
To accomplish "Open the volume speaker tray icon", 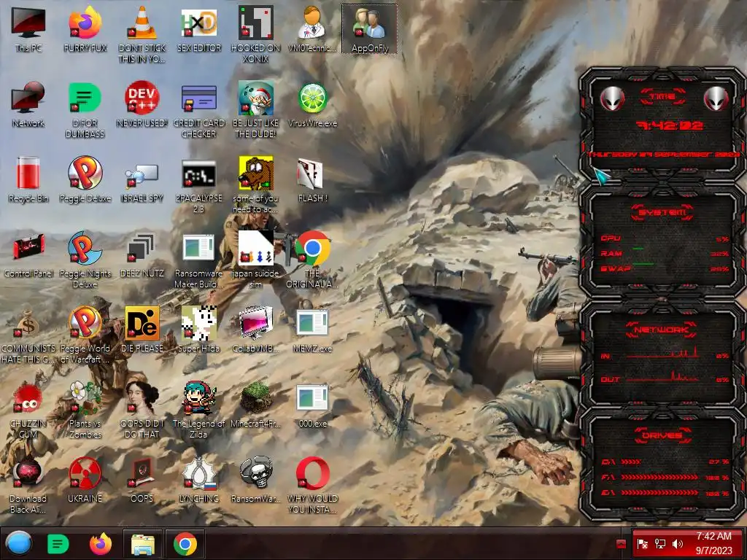I will click(678, 544).
